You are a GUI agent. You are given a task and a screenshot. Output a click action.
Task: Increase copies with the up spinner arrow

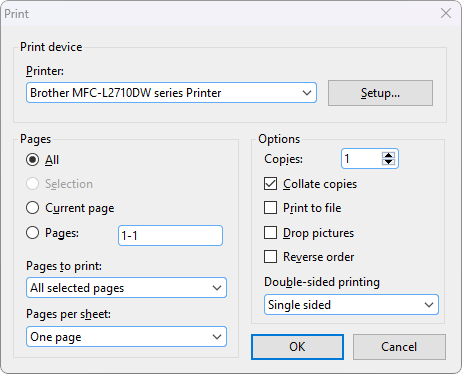point(388,155)
